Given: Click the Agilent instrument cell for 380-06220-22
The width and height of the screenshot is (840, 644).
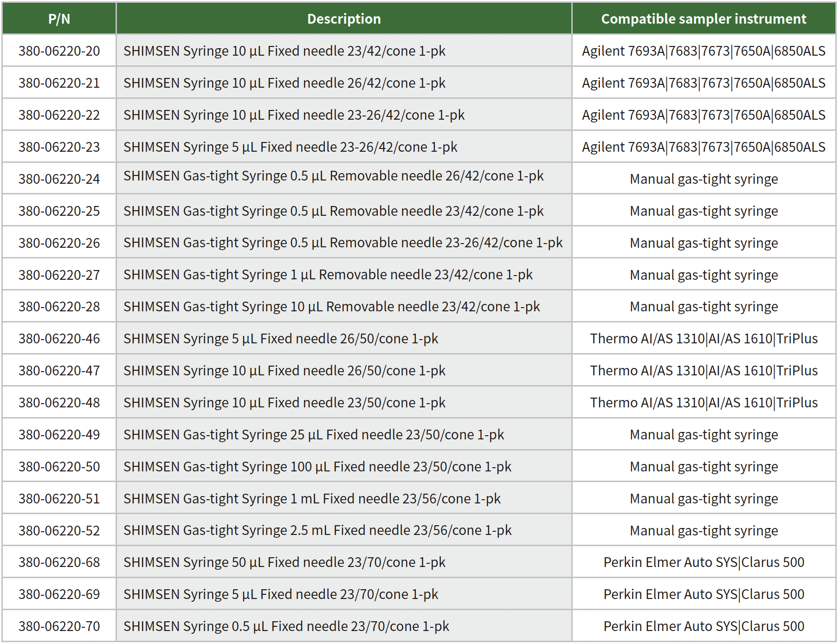Looking at the screenshot, I should (703, 115).
